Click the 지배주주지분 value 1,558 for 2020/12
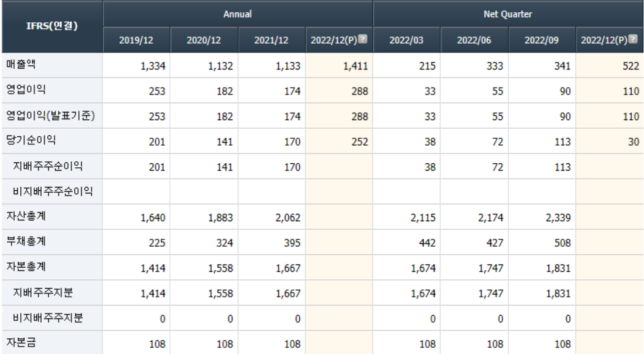Viewport: 644px width, 354px height. click(220, 293)
